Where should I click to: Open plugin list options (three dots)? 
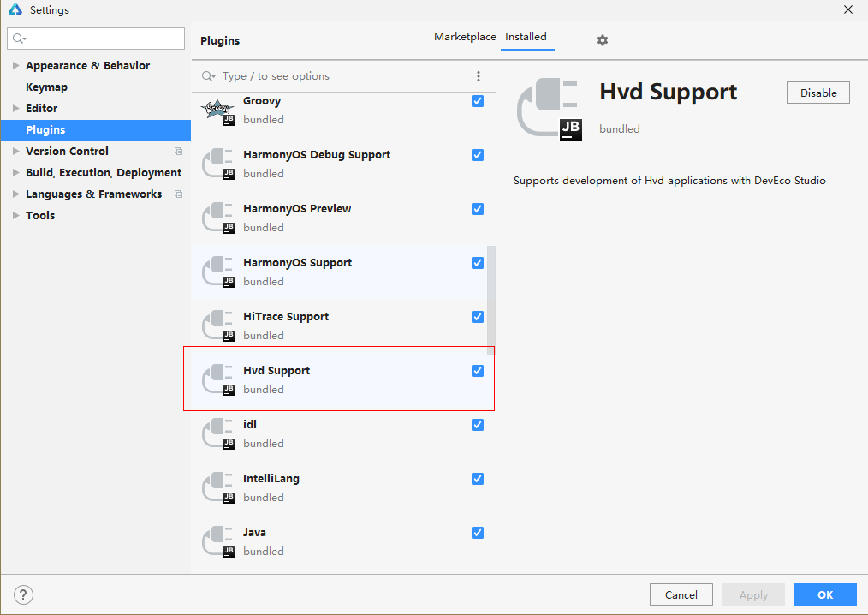[479, 76]
